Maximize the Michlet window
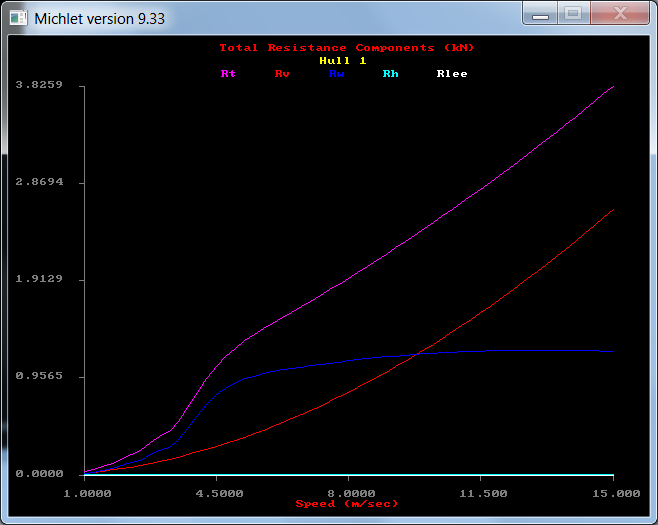Viewport: 658px width, 525px height. pyautogui.click(x=572, y=14)
